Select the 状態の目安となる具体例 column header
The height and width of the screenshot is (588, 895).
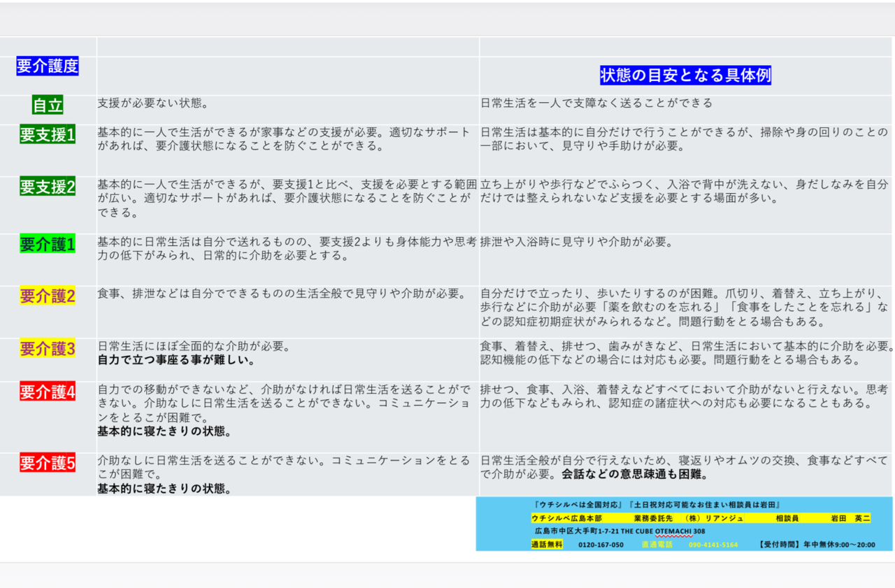(x=685, y=76)
